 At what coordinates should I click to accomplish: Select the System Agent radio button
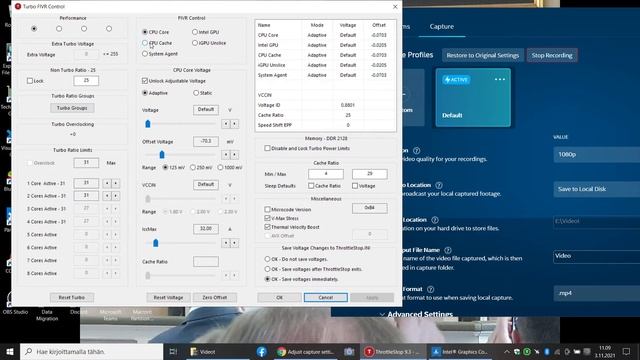click(x=145, y=53)
